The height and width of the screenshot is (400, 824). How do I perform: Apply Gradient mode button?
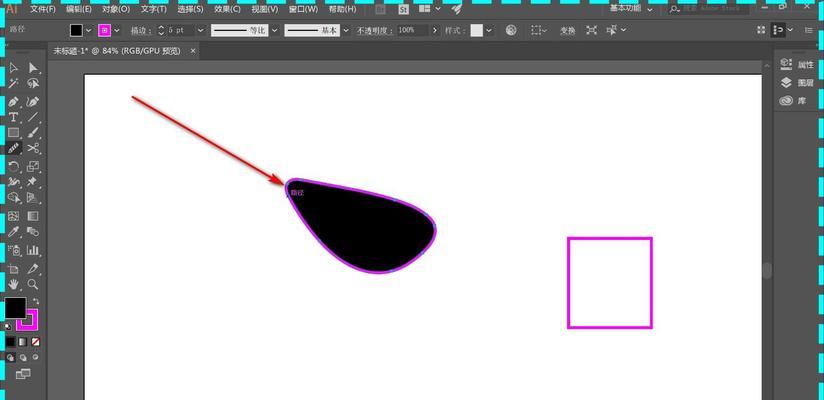pyautogui.click(x=23, y=342)
